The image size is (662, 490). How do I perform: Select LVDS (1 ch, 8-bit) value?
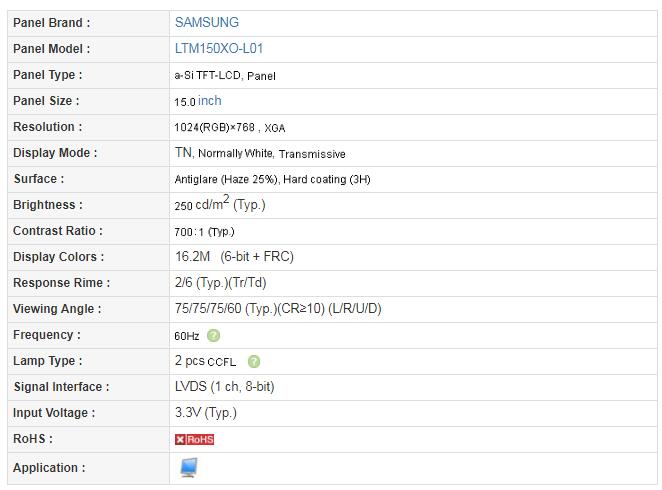225,387
